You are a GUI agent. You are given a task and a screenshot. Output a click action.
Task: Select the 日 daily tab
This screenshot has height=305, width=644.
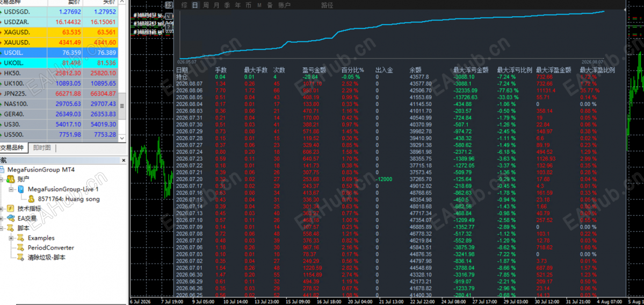click(194, 5)
